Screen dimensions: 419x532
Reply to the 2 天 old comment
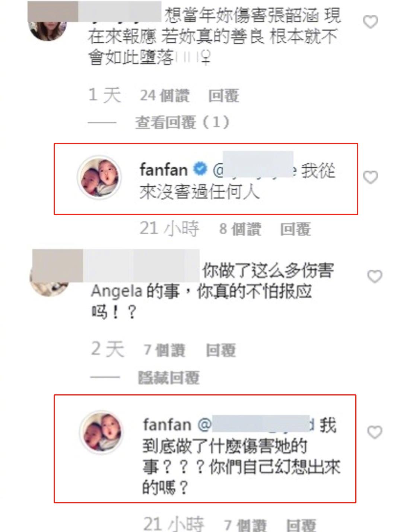click(x=221, y=350)
